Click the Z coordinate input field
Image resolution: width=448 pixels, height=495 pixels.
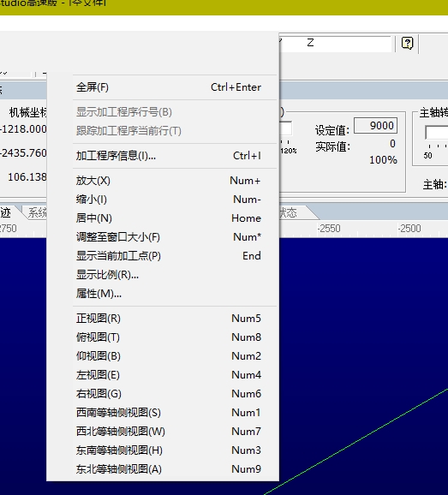(335, 44)
